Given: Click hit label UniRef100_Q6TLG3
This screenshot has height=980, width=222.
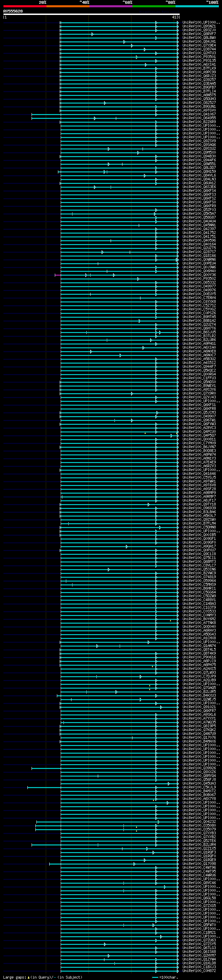Looking at the screenshot, I should [199, 948].
